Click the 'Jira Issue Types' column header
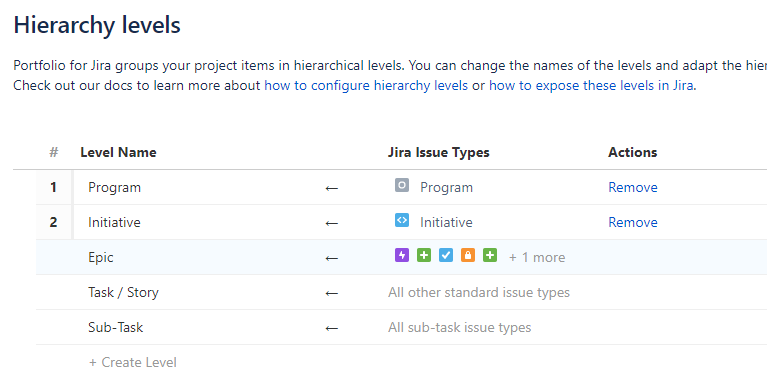 pos(439,152)
